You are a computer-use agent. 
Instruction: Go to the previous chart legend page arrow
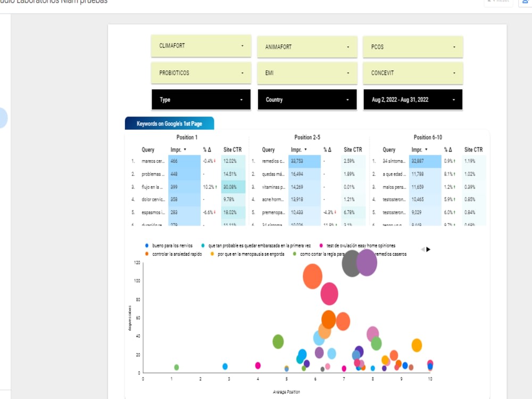(423, 250)
